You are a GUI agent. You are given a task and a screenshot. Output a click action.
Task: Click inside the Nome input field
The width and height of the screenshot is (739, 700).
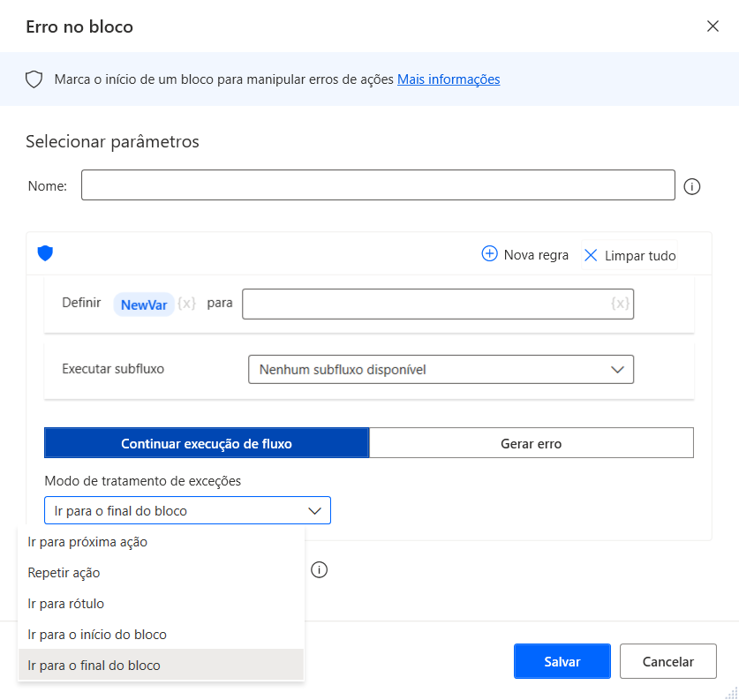[x=378, y=185]
